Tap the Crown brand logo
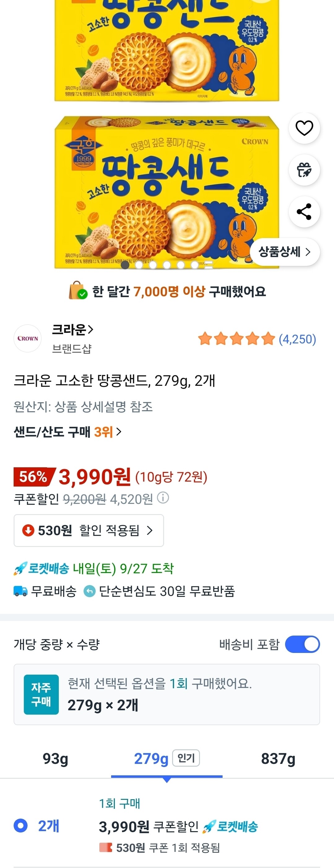 pos(28,338)
